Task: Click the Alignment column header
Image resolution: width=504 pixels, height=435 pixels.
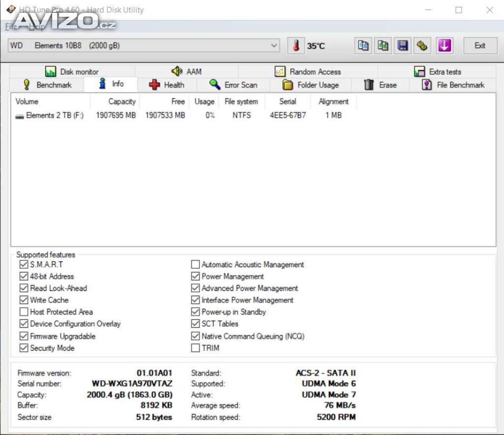Action: coord(334,101)
